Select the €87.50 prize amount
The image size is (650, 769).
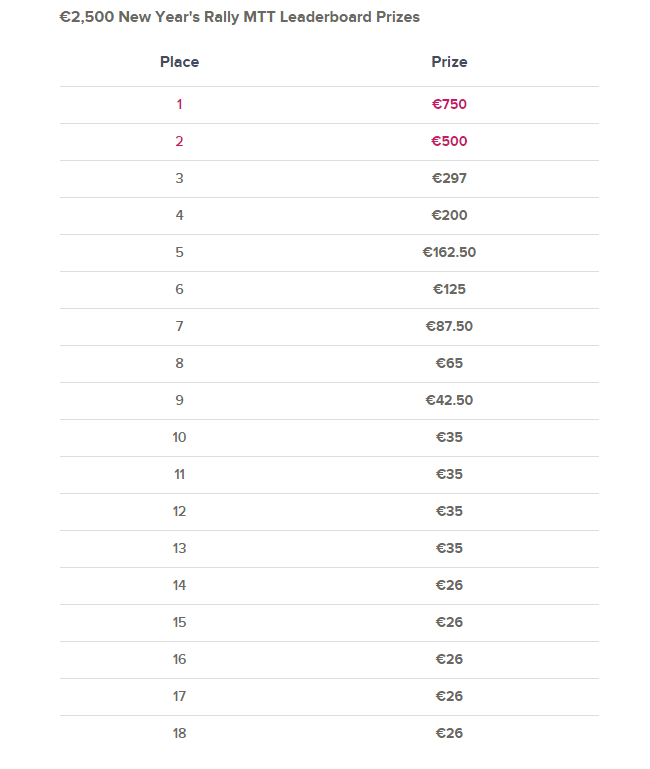(449, 326)
